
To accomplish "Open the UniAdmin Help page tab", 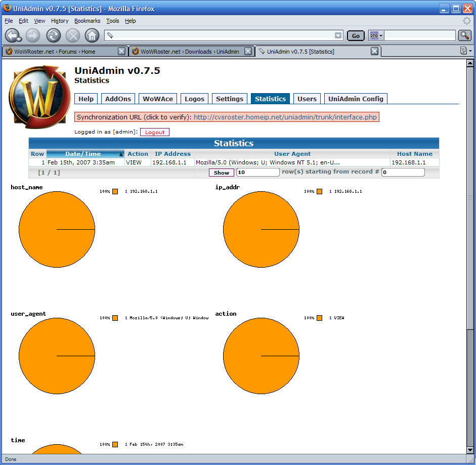I will click(x=86, y=99).
